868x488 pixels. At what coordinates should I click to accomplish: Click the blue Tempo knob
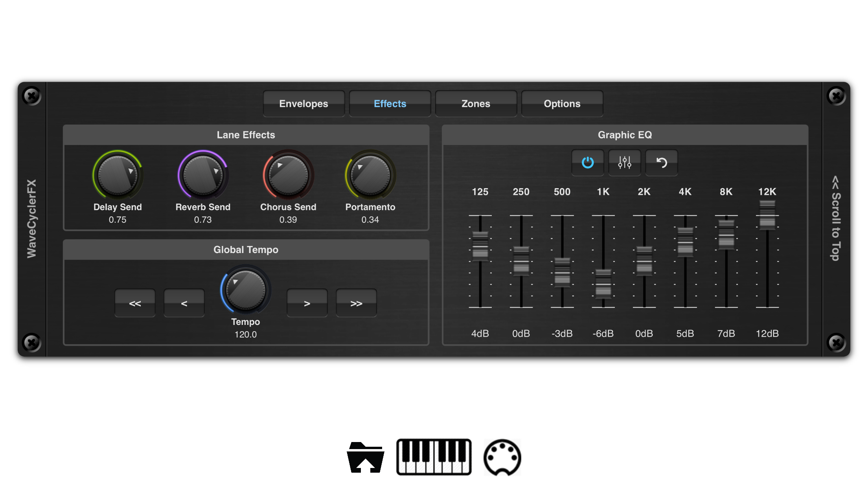pyautogui.click(x=246, y=290)
